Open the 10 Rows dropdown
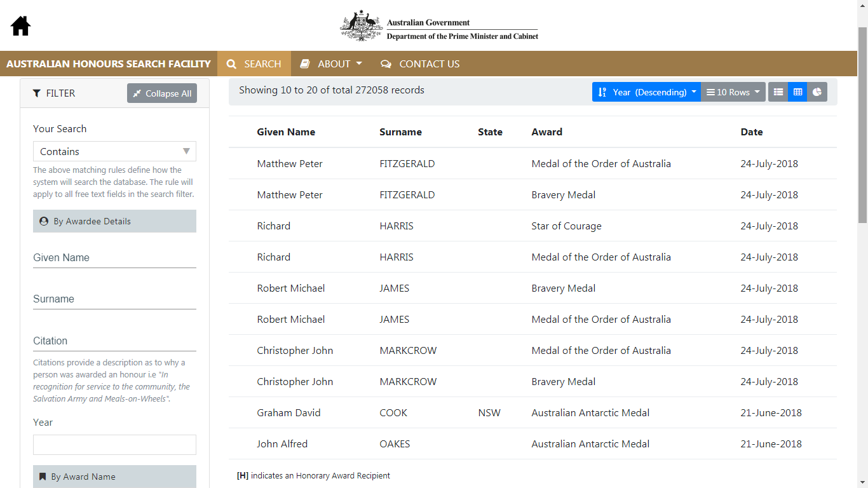 point(733,92)
